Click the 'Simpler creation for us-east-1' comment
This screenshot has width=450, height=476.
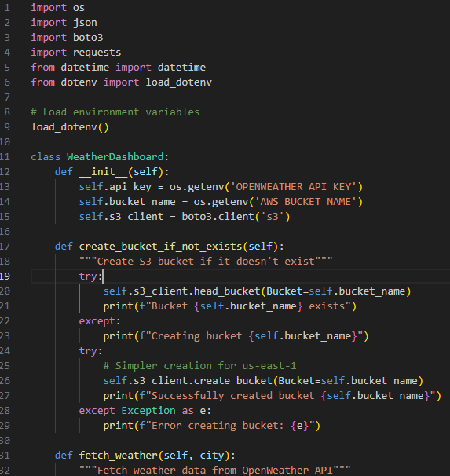coord(199,366)
